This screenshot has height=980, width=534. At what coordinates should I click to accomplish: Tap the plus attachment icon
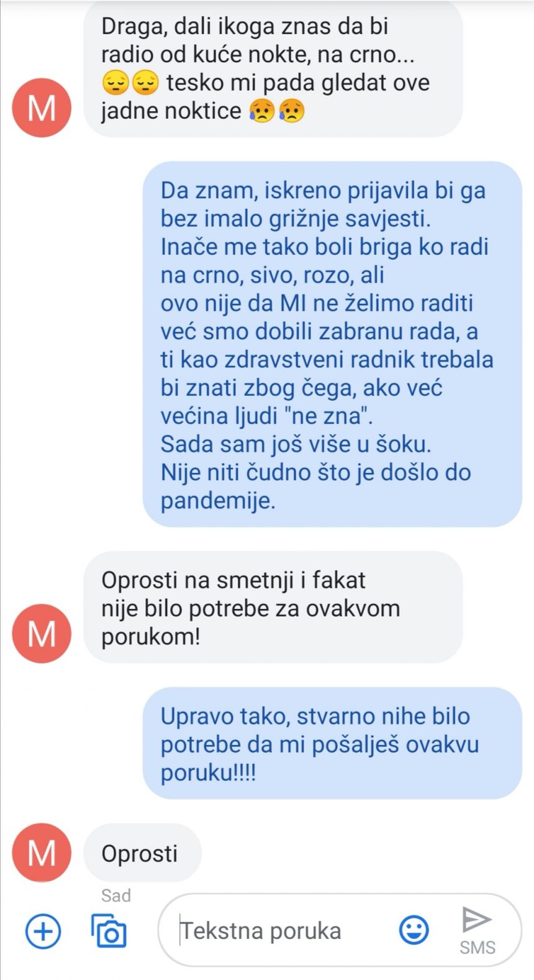[43, 932]
